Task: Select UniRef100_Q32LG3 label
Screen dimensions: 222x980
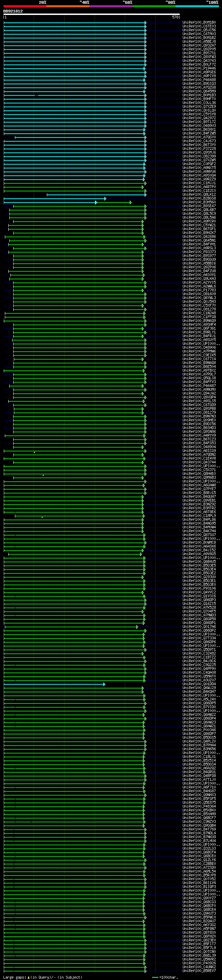Action: [199, 848]
